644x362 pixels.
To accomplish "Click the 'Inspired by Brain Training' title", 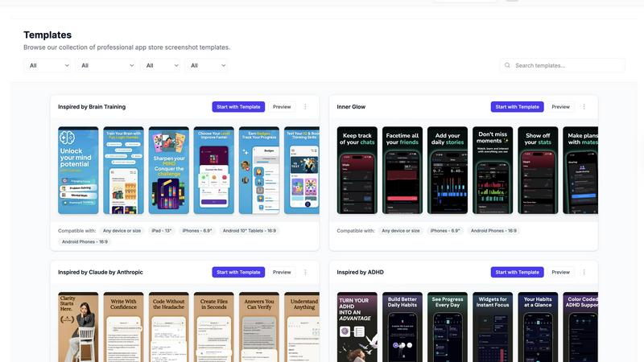I will pos(92,107).
